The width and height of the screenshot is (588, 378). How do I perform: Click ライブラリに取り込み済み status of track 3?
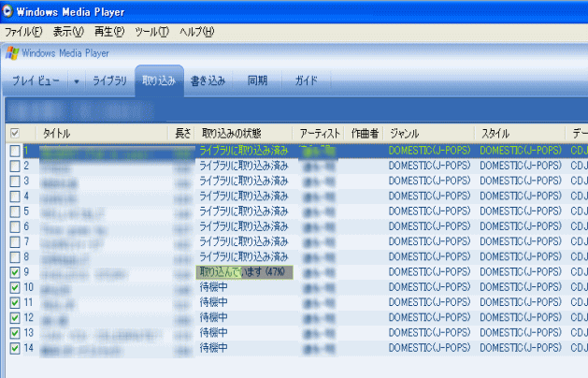point(244,182)
